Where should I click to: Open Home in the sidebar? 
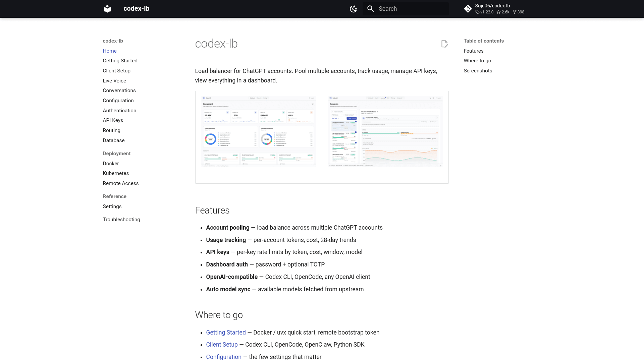[x=110, y=51]
